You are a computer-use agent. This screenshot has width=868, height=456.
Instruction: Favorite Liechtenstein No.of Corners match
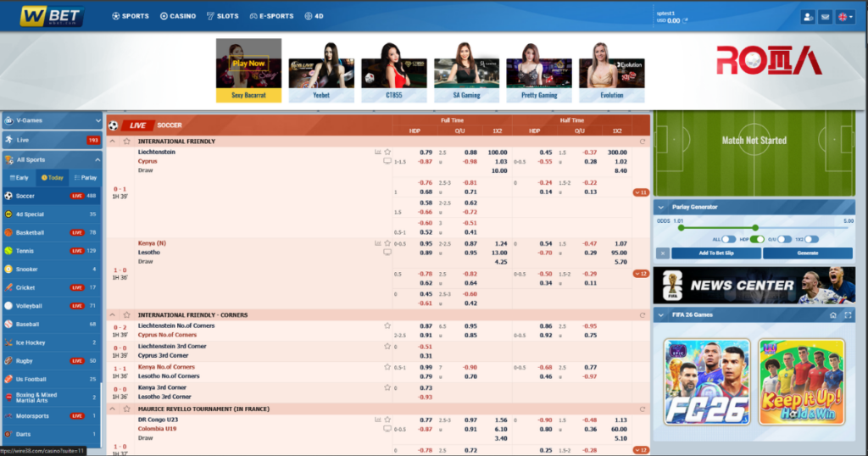[x=387, y=325]
